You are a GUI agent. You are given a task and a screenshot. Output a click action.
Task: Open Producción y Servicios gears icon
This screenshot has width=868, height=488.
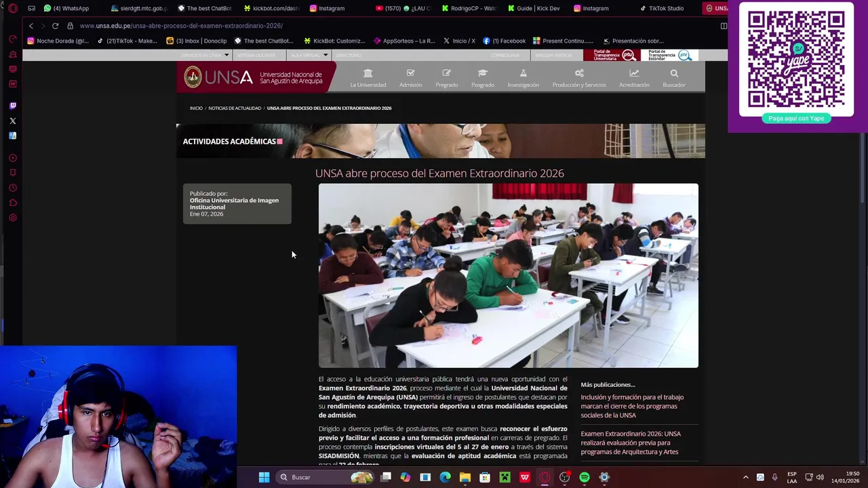click(x=579, y=73)
